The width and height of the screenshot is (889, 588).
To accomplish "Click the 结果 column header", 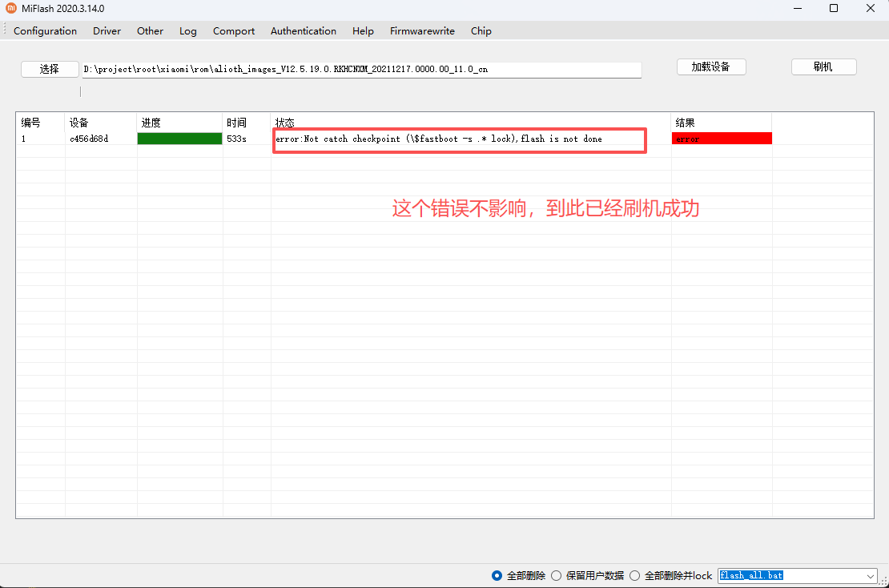I will [721, 123].
